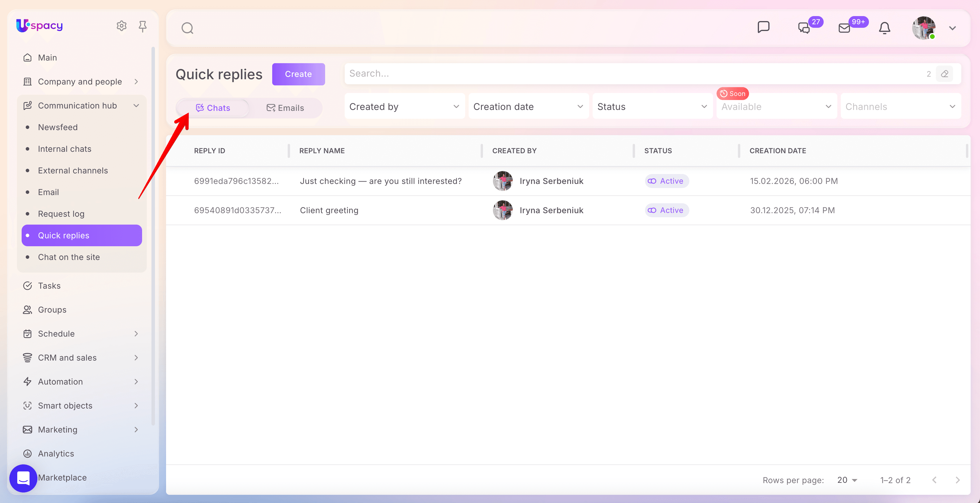Screen dimensions: 980x503
Task: Expand the Automation menu
Action: [136, 382]
